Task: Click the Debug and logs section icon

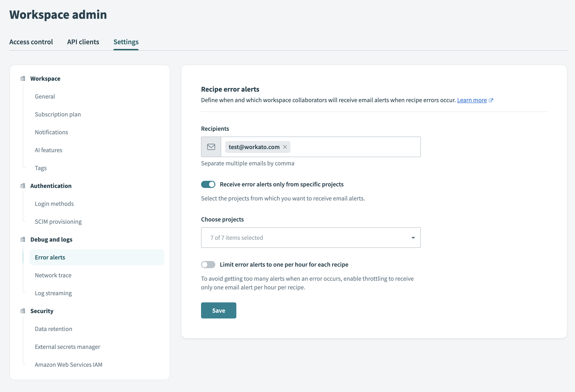Action: (x=23, y=239)
